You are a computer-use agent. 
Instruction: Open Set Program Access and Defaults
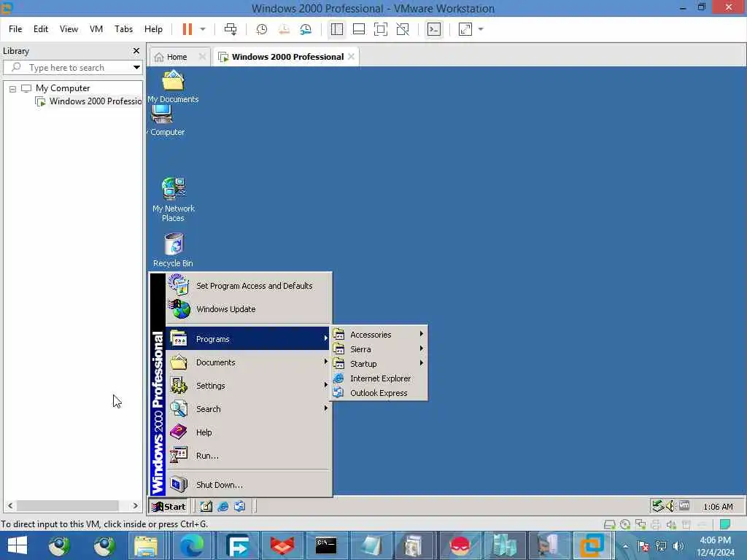click(x=249, y=286)
